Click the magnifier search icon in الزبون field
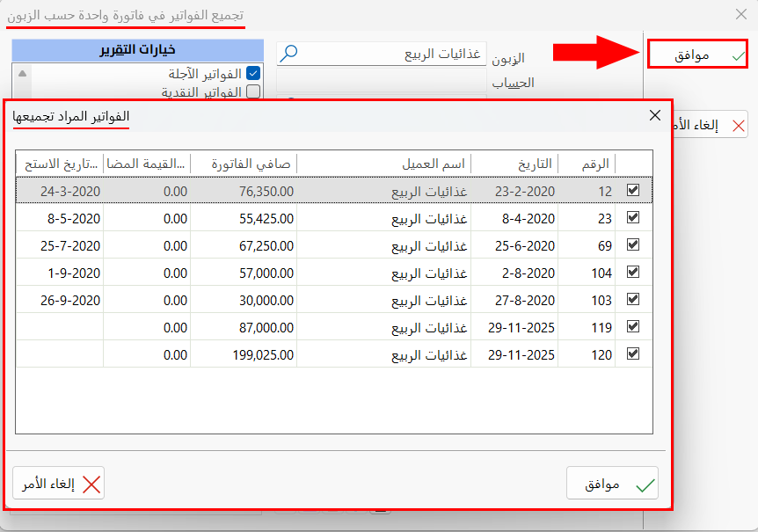The image size is (758, 532). pyautogui.click(x=288, y=55)
